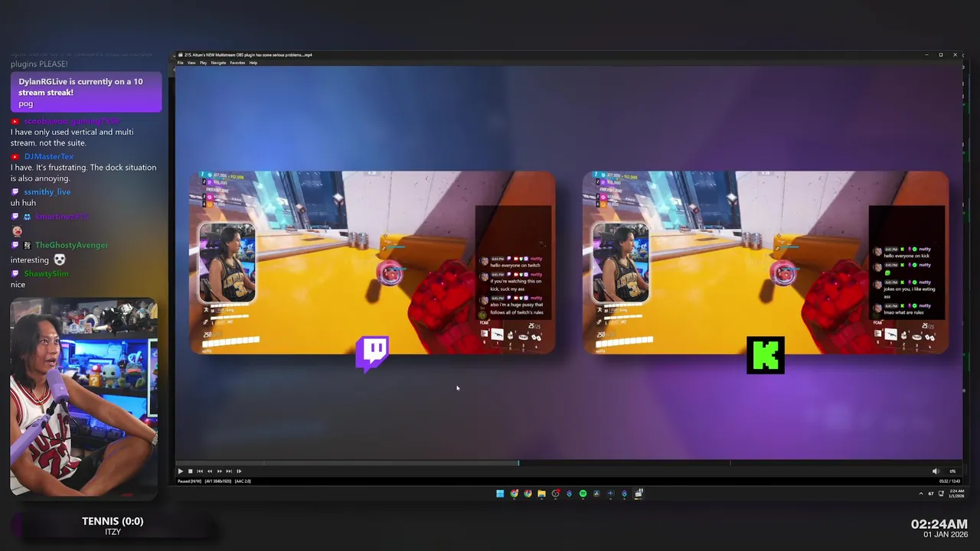Click the Kick stream preview panel
Screen dimensions: 980x551
pos(766,262)
